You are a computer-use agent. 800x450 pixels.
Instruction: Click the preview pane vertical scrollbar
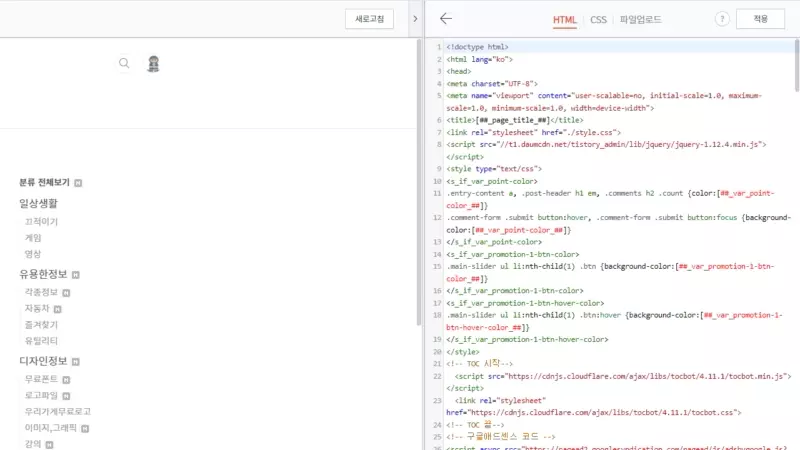coord(419,184)
